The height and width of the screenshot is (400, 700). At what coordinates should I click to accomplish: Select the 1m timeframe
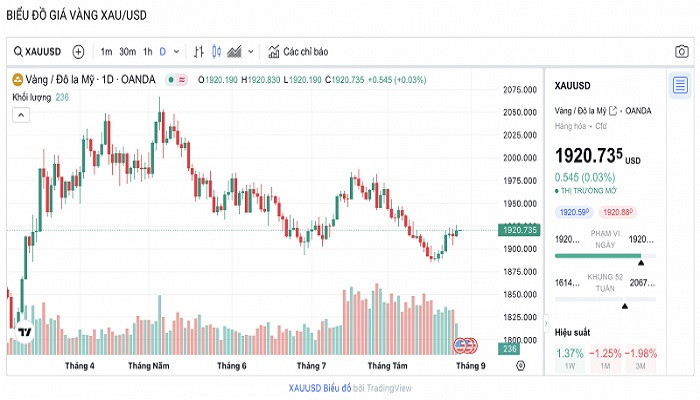(106, 52)
